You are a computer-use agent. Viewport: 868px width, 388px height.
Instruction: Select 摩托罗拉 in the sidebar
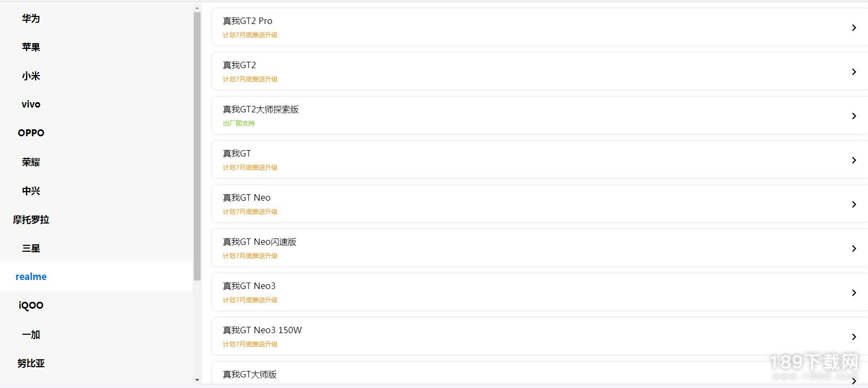pos(31,219)
